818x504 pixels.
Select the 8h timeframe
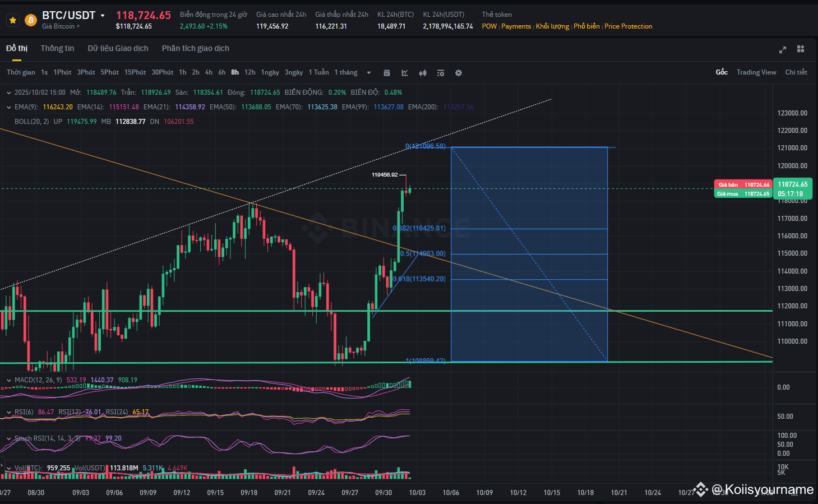click(235, 72)
